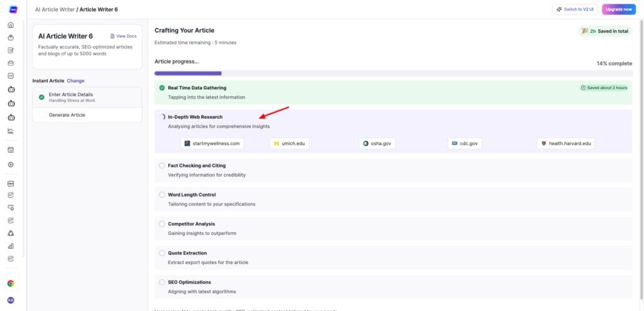Click the 14% complete text
The height and width of the screenshot is (311, 644).
[x=614, y=63]
